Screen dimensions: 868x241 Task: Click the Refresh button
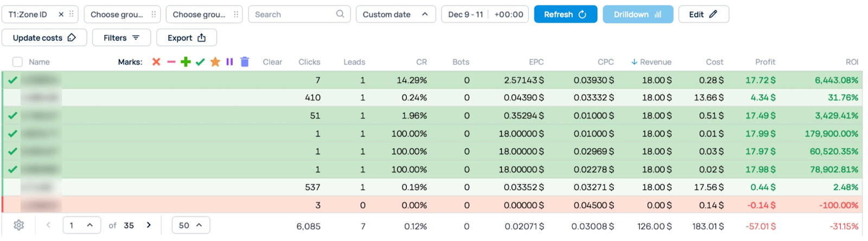pos(565,15)
